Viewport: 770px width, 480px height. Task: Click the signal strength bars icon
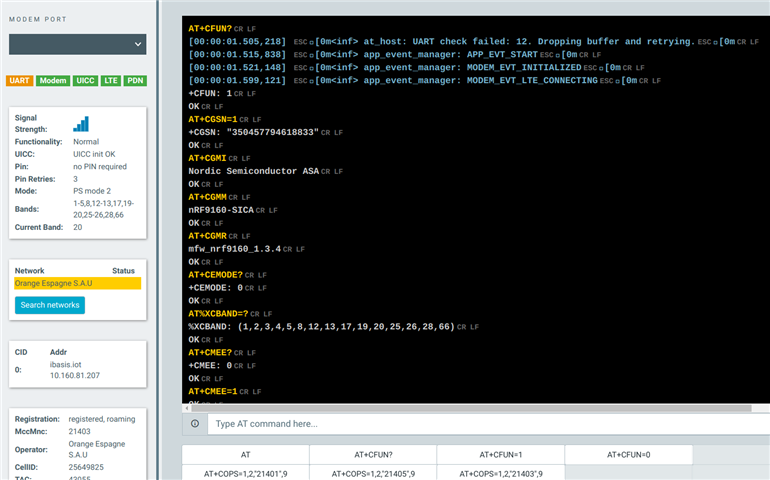tap(81, 124)
